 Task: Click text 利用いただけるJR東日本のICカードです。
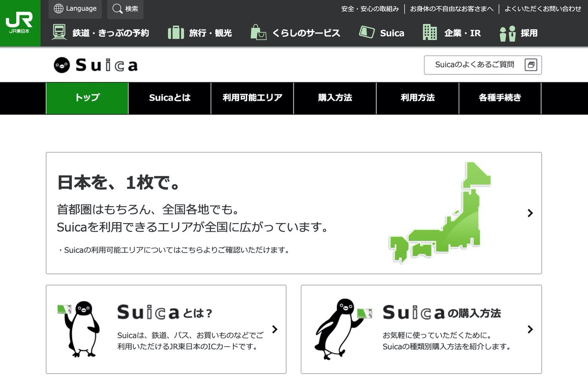[x=188, y=347]
